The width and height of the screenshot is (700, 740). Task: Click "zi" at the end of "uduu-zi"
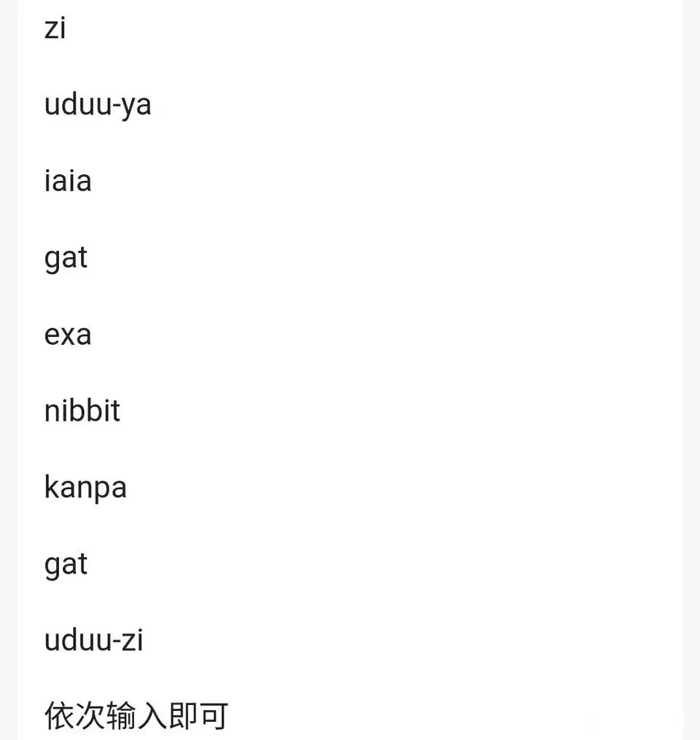pyautogui.click(x=133, y=642)
